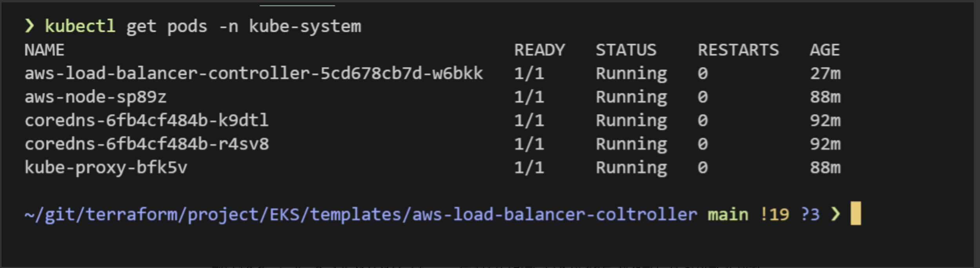Click the ?3 untracked files indicator
The width and height of the screenshot is (980, 268).
(x=811, y=215)
